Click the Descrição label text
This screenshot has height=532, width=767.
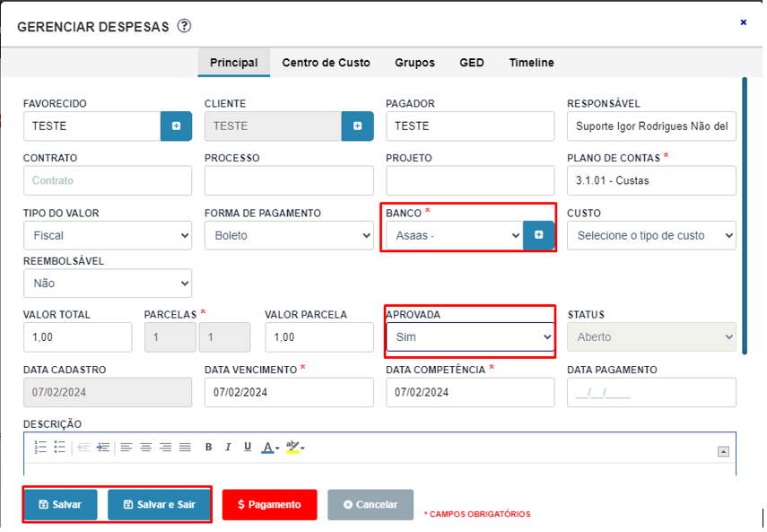(52, 424)
